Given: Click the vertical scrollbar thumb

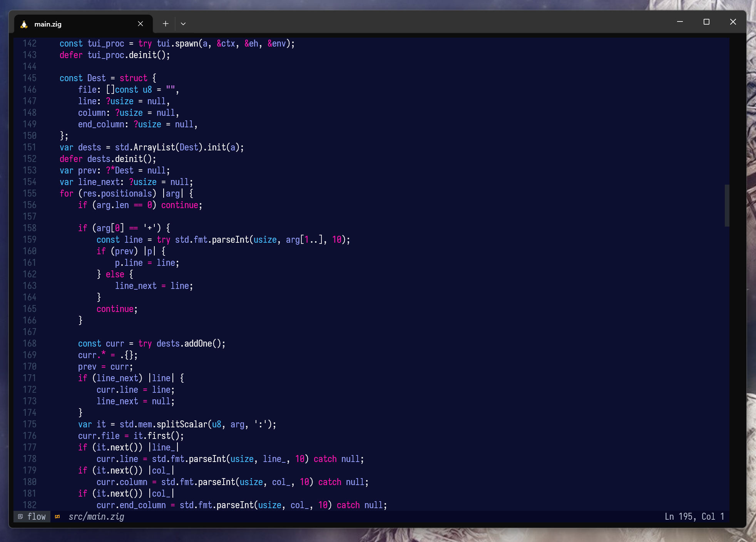Looking at the screenshot, I should (727, 205).
